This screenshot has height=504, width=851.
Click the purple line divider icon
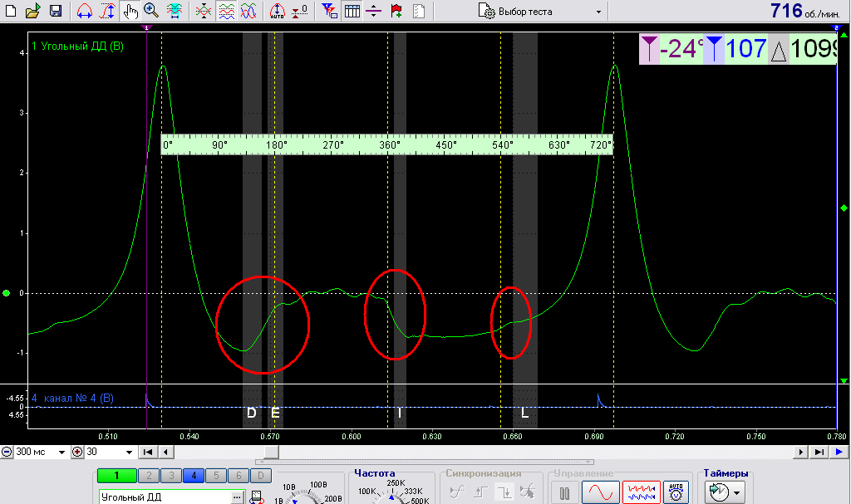[x=373, y=10]
